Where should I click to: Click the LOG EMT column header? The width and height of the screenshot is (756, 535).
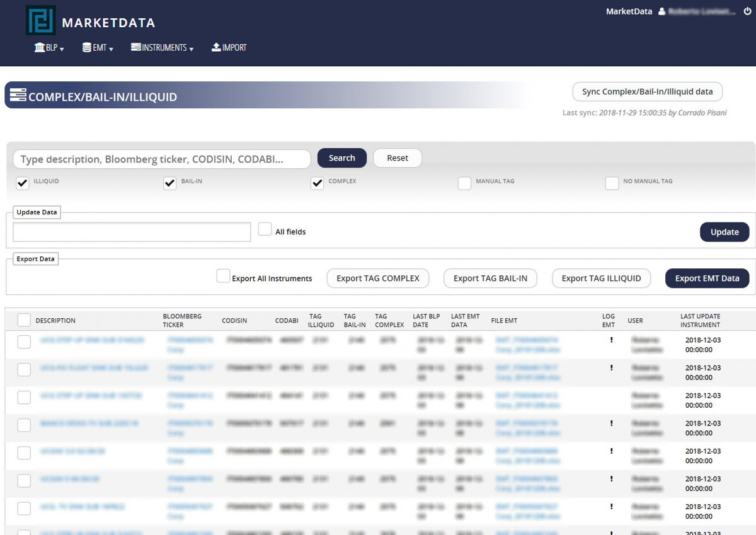(608, 321)
